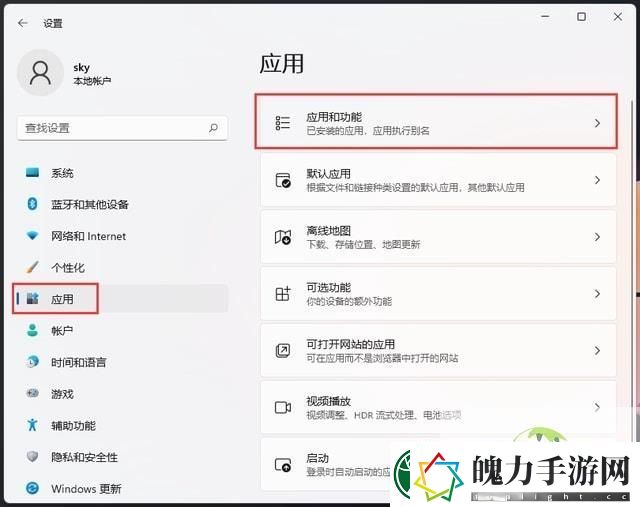This screenshot has height=507, width=640.
Task: Select the Bluetooth icon for 蓝牙和其他设备
Action: 32,204
